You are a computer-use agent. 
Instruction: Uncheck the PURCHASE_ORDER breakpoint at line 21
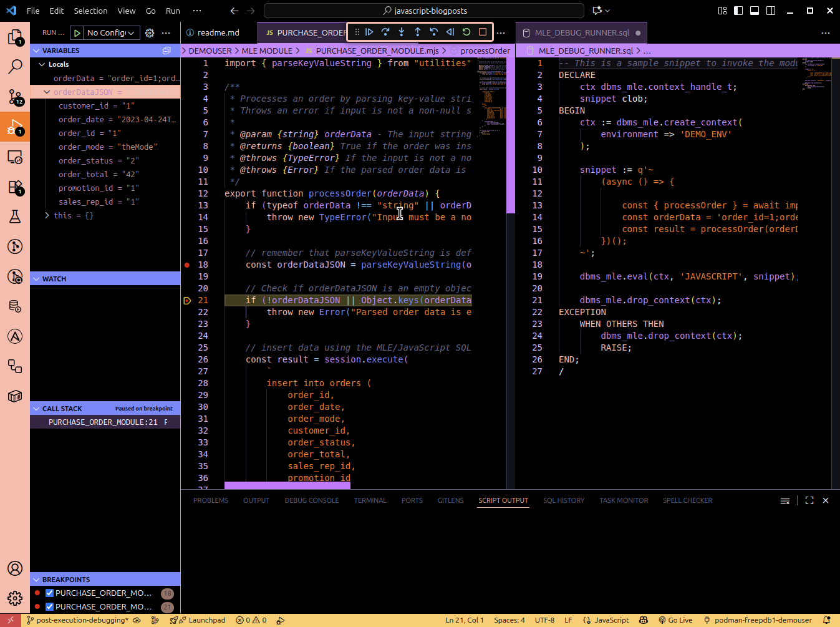click(49, 606)
